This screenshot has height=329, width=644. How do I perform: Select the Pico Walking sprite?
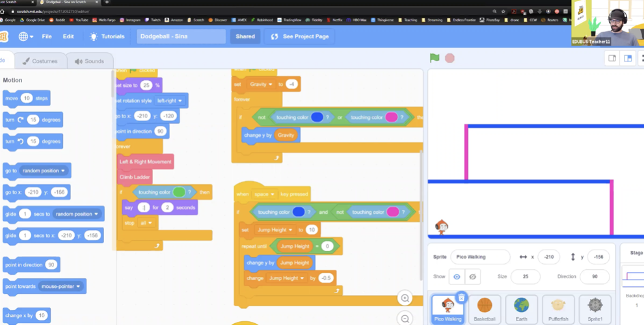point(448,309)
